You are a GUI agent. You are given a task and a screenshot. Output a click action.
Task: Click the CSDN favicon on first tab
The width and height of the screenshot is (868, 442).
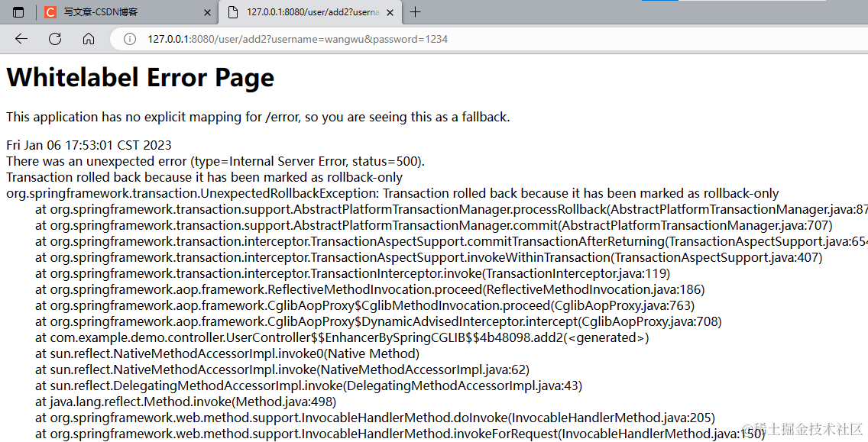(50, 12)
